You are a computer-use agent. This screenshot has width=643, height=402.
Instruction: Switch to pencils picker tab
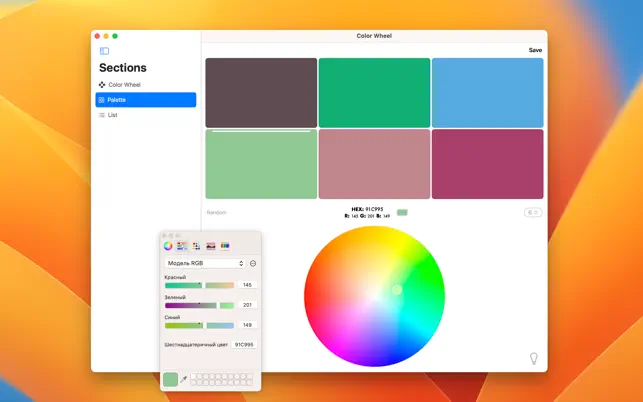coord(225,246)
